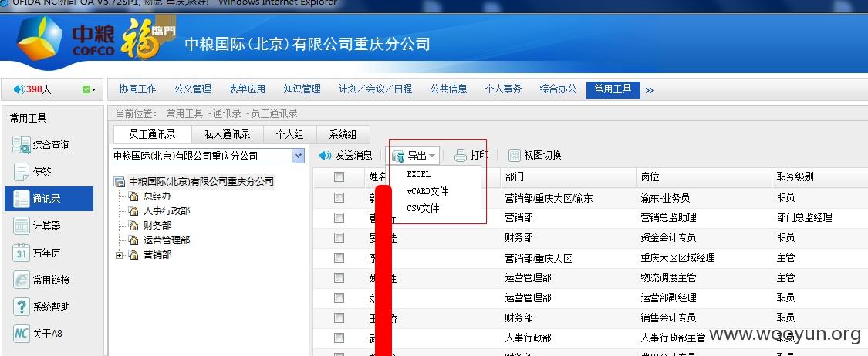Select the 运营管理部 department node
868x356 pixels.
(x=167, y=240)
